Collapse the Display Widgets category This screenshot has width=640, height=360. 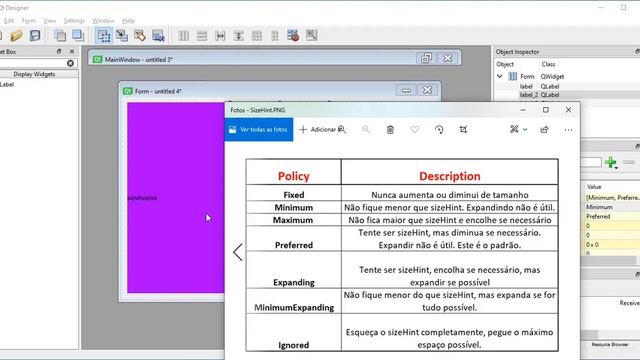pyautogui.click(x=34, y=74)
